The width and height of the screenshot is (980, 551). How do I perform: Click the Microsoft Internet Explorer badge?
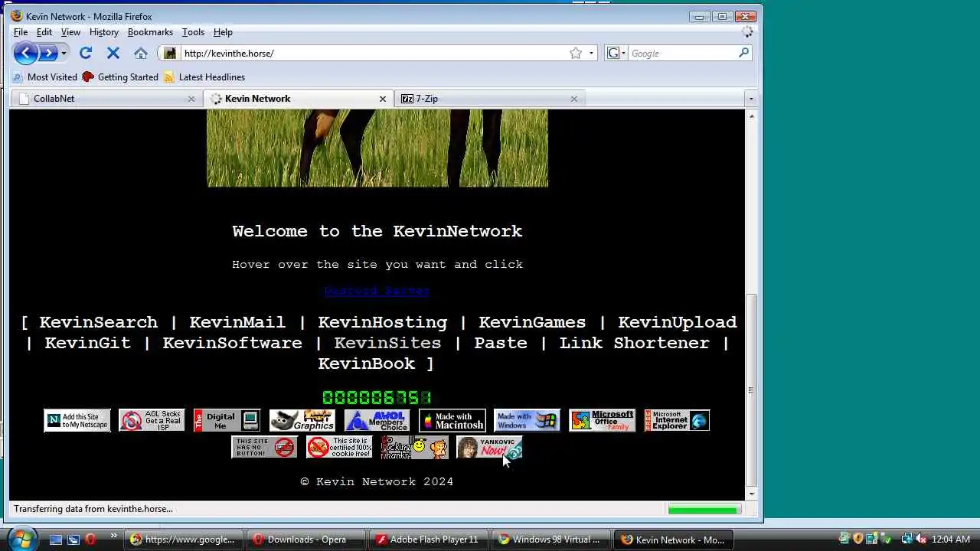click(678, 421)
